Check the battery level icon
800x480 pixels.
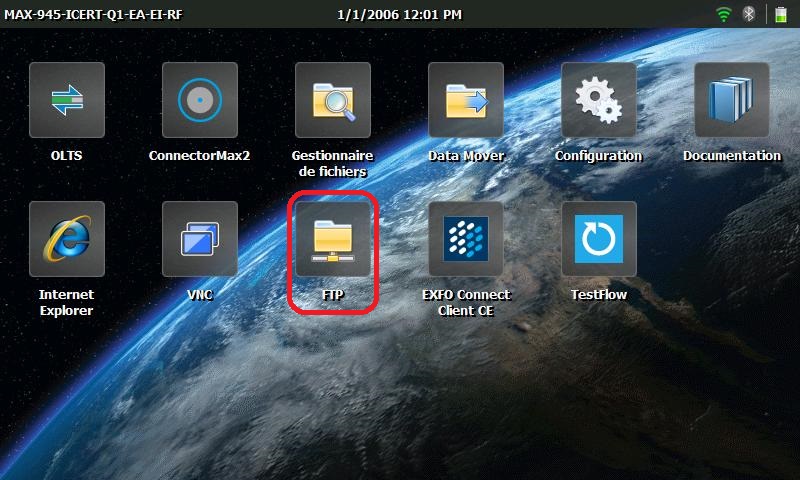(781, 14)
